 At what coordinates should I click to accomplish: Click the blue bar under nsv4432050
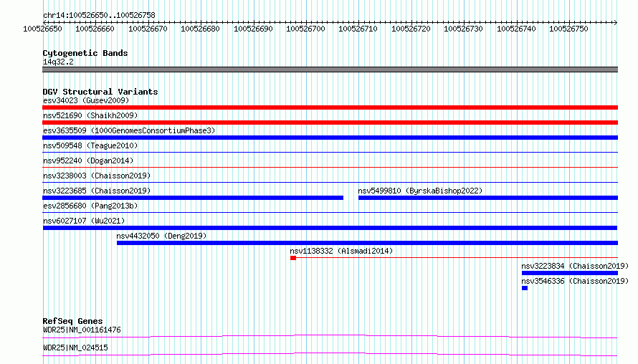[368, 243]
